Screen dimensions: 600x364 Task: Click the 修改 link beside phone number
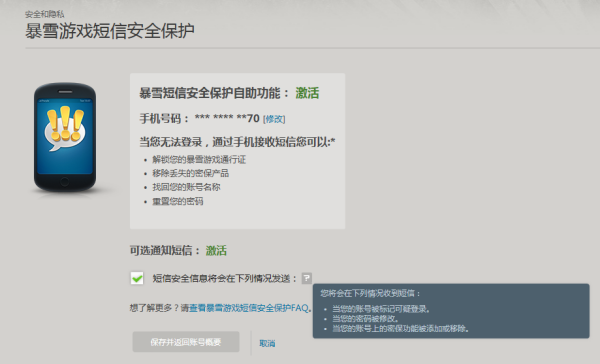click(x=274, y=119)
